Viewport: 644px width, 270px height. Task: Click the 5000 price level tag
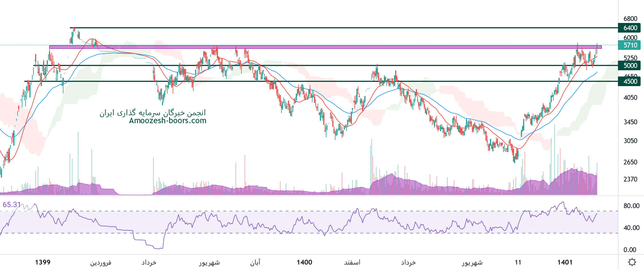[x=630, y=65]
